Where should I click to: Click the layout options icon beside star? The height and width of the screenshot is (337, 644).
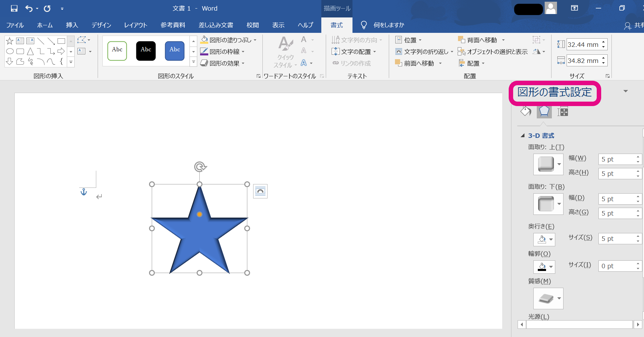(x=260, y=191)
